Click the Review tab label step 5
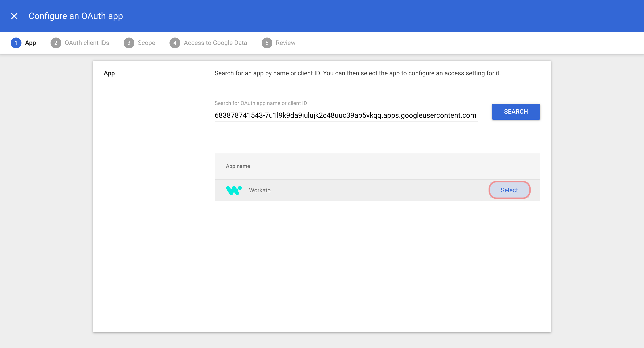644x348 pixels. point(285,42)
